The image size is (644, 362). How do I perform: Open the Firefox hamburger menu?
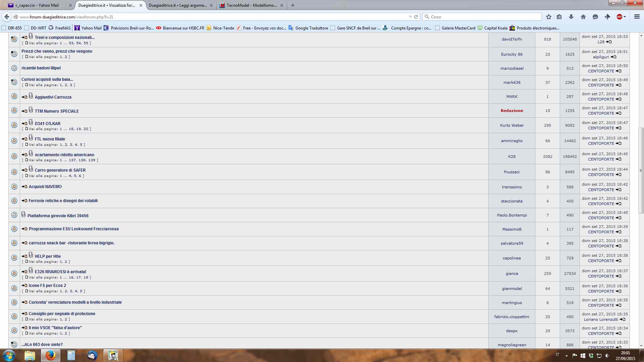tap(637, 17)
